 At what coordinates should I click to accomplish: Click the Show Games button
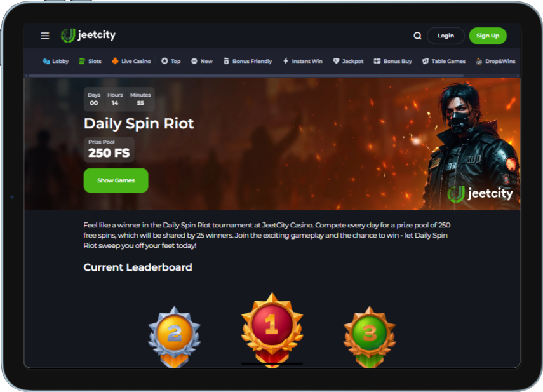[x=116, y=180]
